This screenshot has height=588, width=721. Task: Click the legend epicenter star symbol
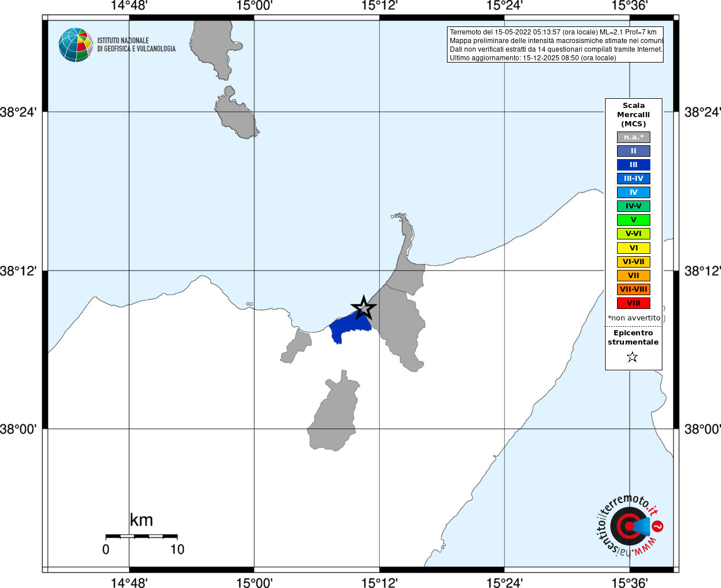click(633, 357)
